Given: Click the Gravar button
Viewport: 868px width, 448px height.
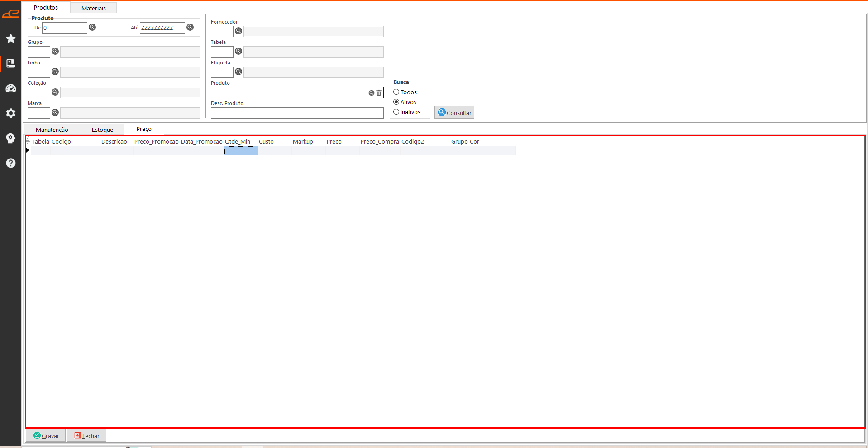Looking at the screenshot, I should click(x=46, y=436).
